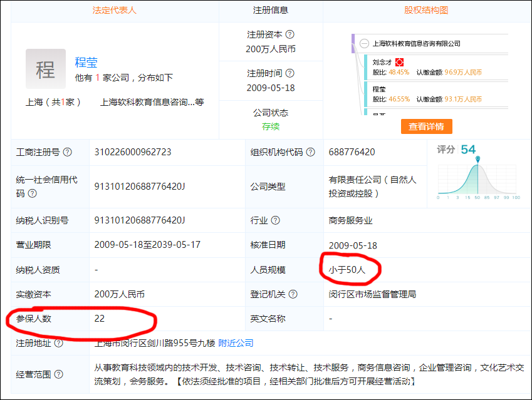
Task: Click 商务服务业 industry value
Action: coord(350,221)
